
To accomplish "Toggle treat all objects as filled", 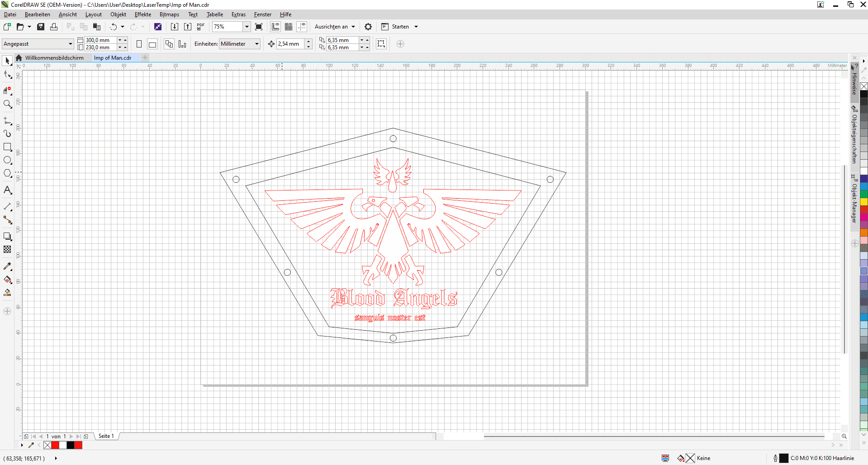I will tap(381, 44).
